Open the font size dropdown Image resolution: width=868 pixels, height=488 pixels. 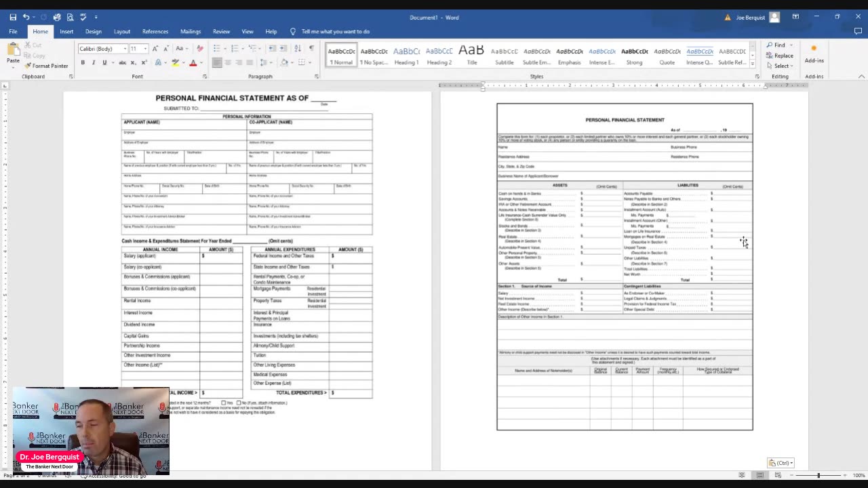144,49
